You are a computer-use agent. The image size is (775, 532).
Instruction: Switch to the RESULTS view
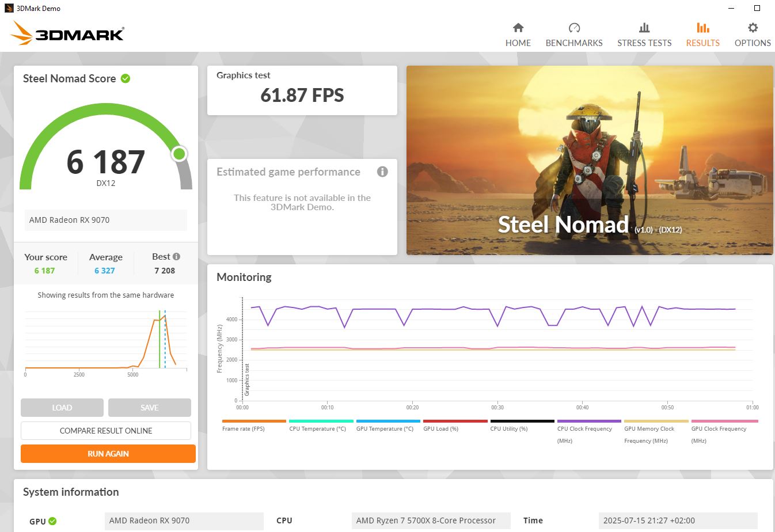(702, 35)
